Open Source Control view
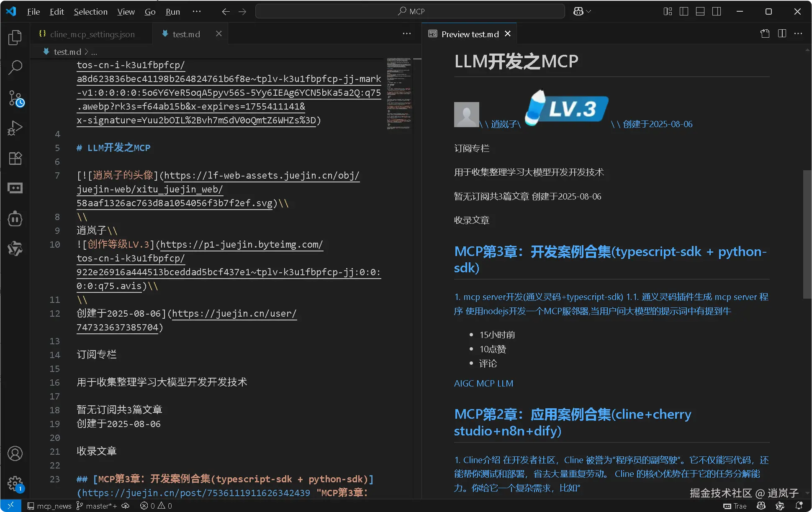 (x=15, y=98)
